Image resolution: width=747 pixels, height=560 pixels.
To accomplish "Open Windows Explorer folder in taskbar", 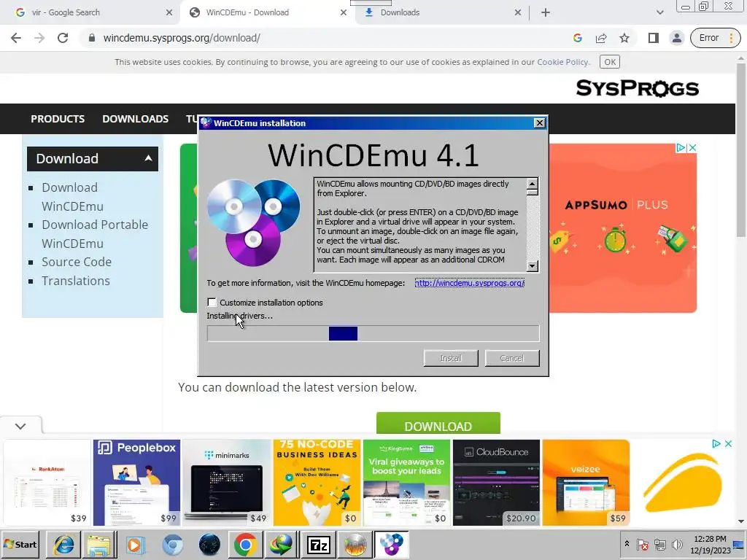I will [98, 544].
